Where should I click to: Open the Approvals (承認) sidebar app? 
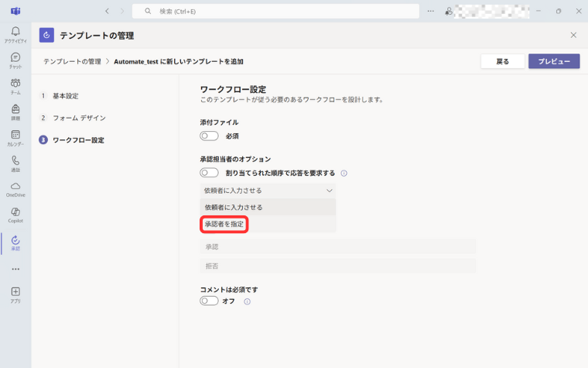pyautogui.click(x=15, y=243)
